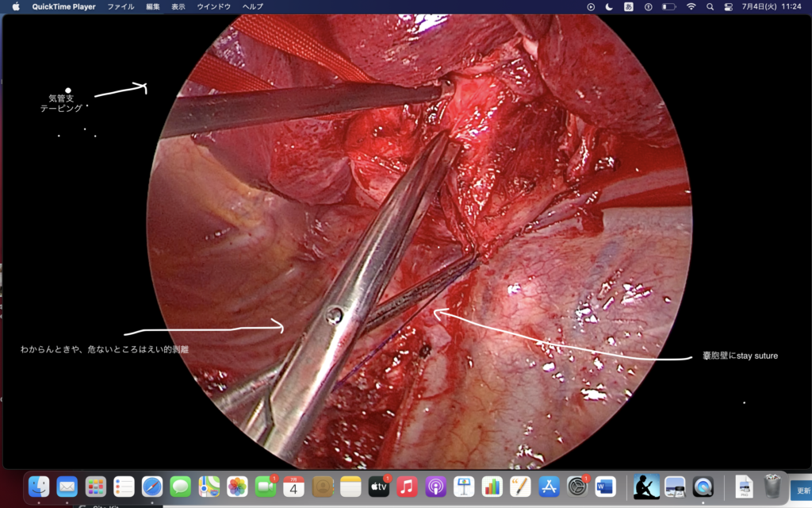
Task: Open the Apple menu
Action: pyautogui.click(x=16, y=6)
